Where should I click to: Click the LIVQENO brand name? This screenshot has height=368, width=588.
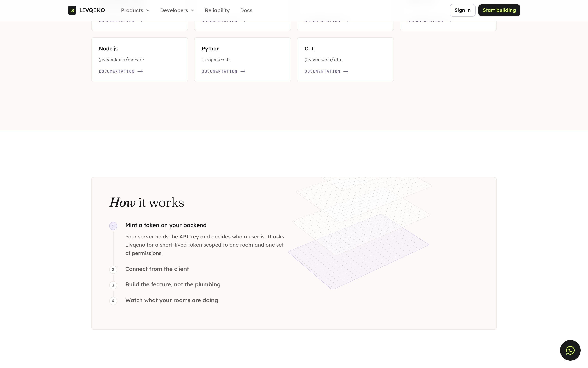point(92,10)
